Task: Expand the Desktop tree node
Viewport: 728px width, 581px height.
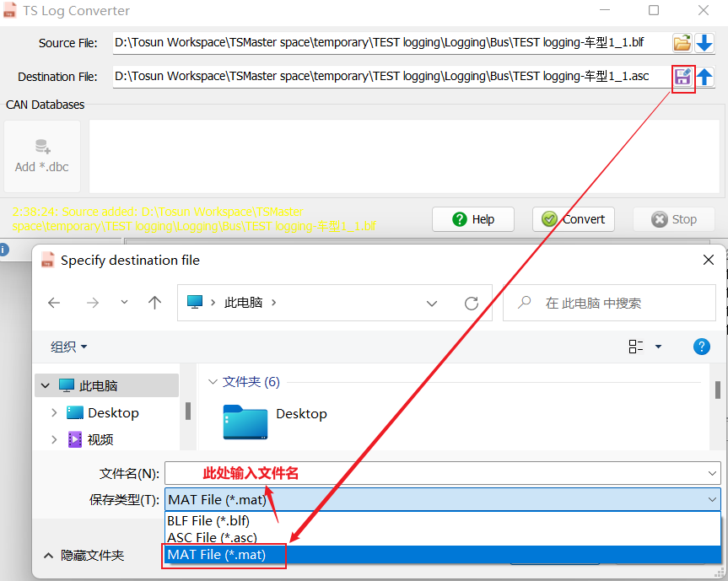Action: click(x=55, y=412)
